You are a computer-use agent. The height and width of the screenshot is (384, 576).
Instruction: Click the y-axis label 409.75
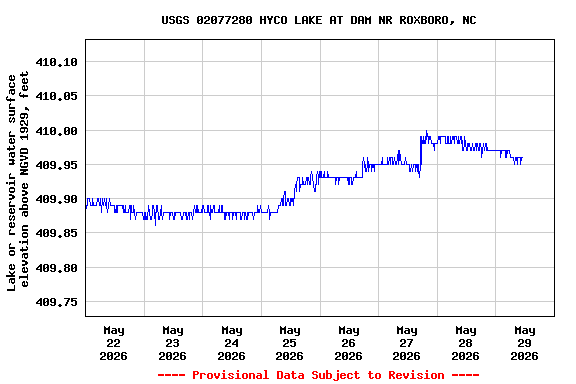(57, 302)
